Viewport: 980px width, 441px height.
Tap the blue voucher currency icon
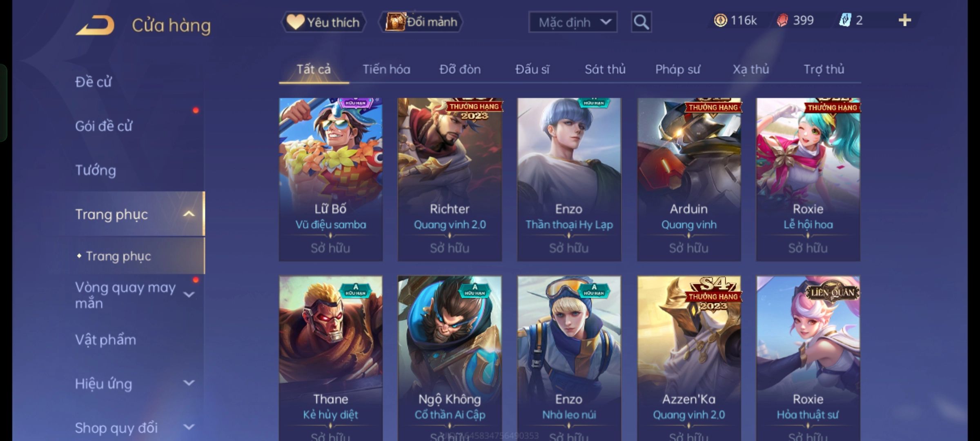845,20
